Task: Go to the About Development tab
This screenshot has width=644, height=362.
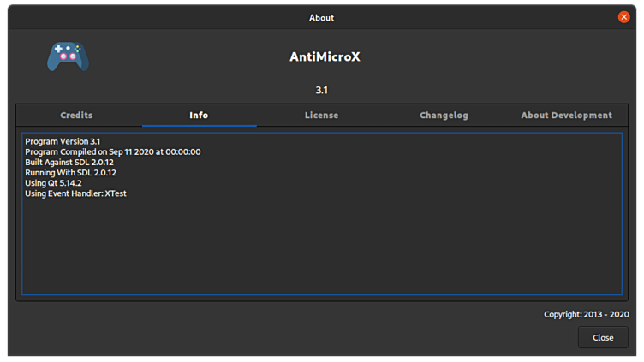Action: pyautogui.click(x=566, y=116)
